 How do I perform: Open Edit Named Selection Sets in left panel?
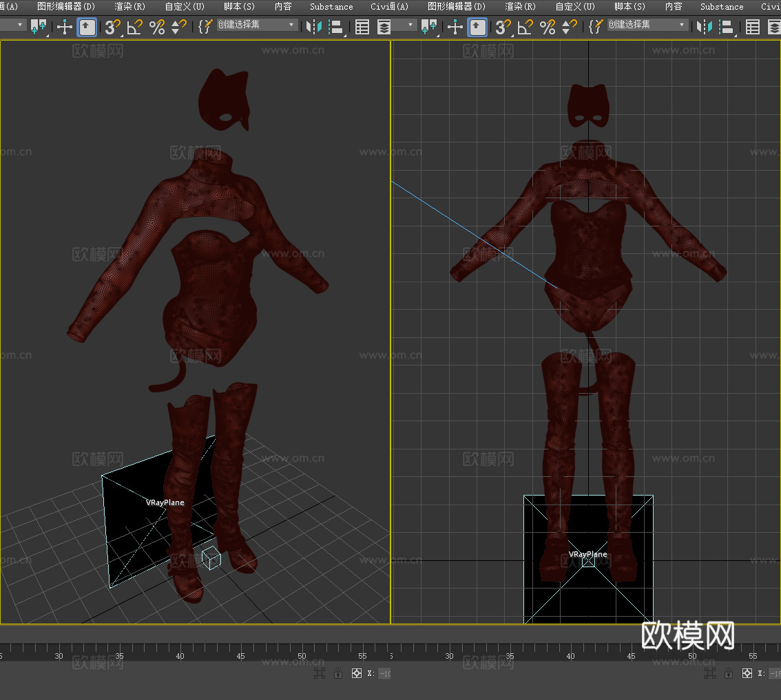205,27
